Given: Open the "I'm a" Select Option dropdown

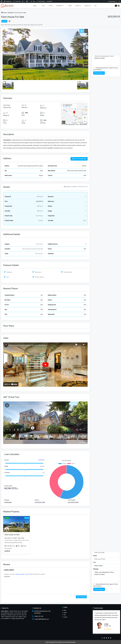Looking at the screenshot, I should tap(106, 566).
